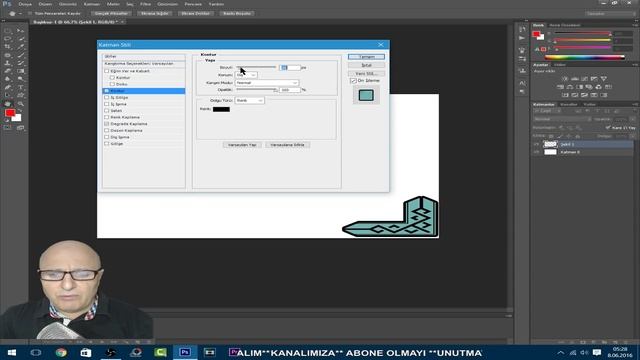This screenshot has width=640, height=360.
Task: Click the Boyut px input field
Action: [290, 68]
